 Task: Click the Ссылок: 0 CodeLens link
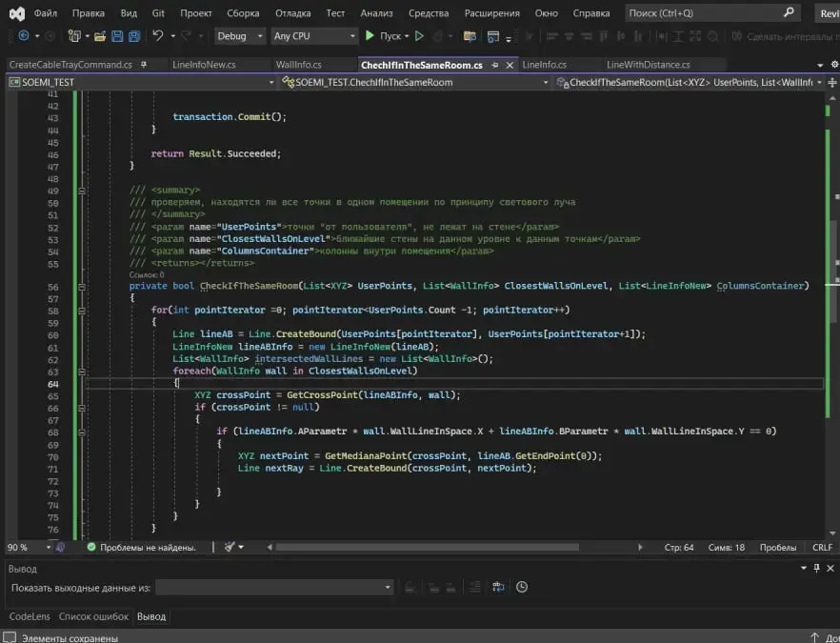pos(147,273)
